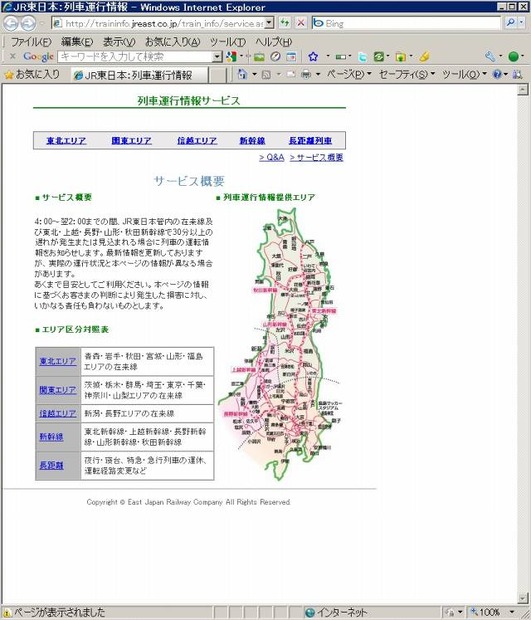Click the green picture icon on Google toolbar
The width and height of the screenshot is (531, 620).
pyautogui.click(x=259, y=57)
